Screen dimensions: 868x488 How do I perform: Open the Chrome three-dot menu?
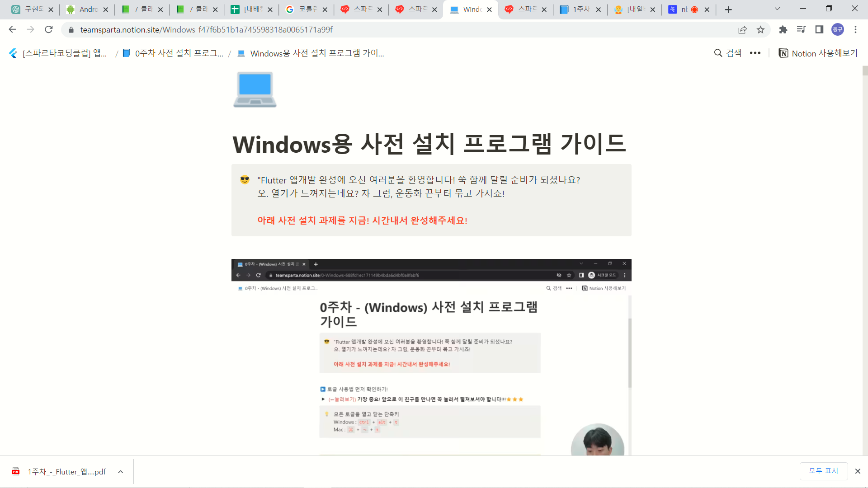855,29
